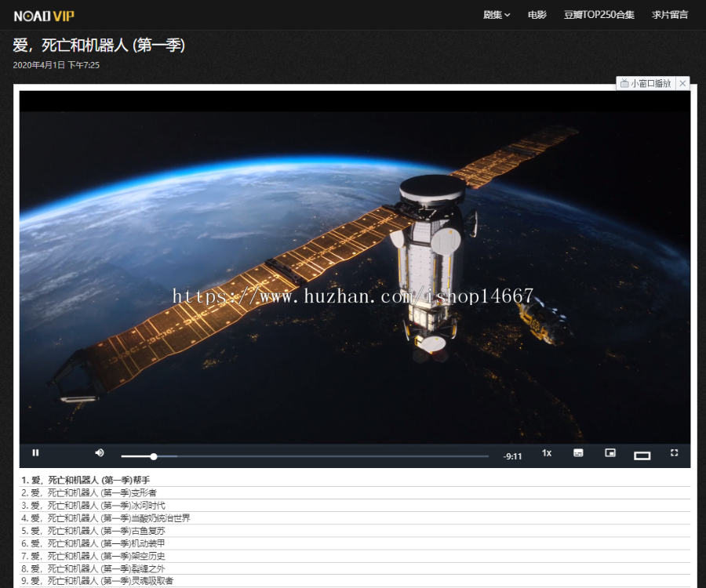Open the 电影 menu item

tap(537, 15)
